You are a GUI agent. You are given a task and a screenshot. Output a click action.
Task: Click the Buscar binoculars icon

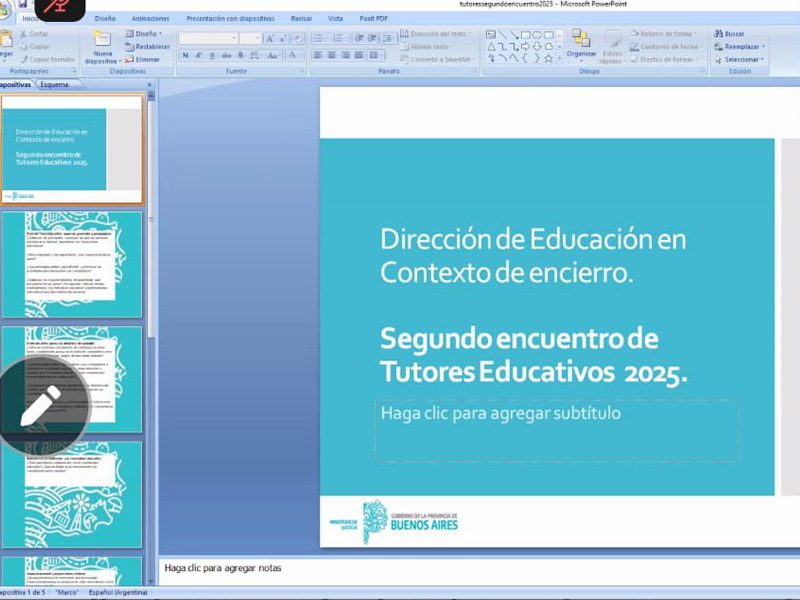point(717,34)
